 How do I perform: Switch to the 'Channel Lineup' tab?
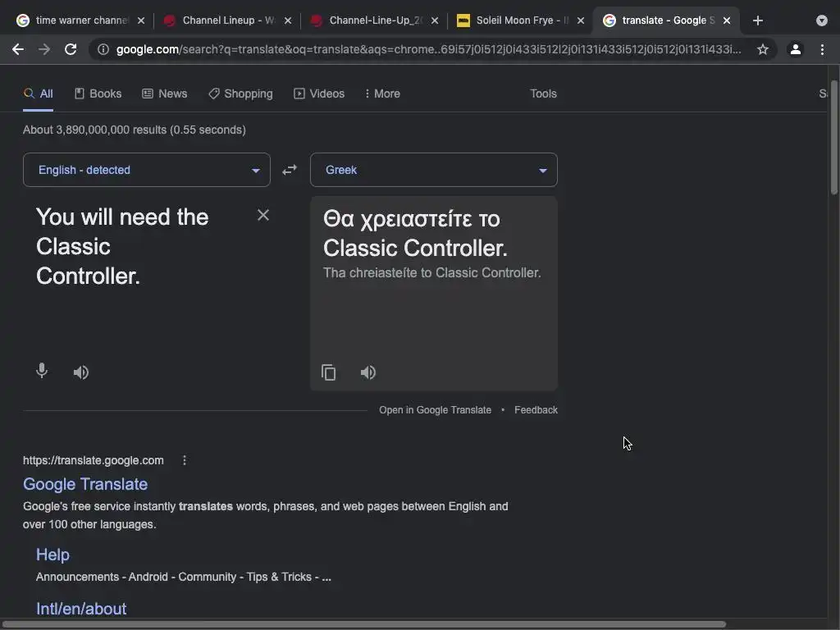228,21
